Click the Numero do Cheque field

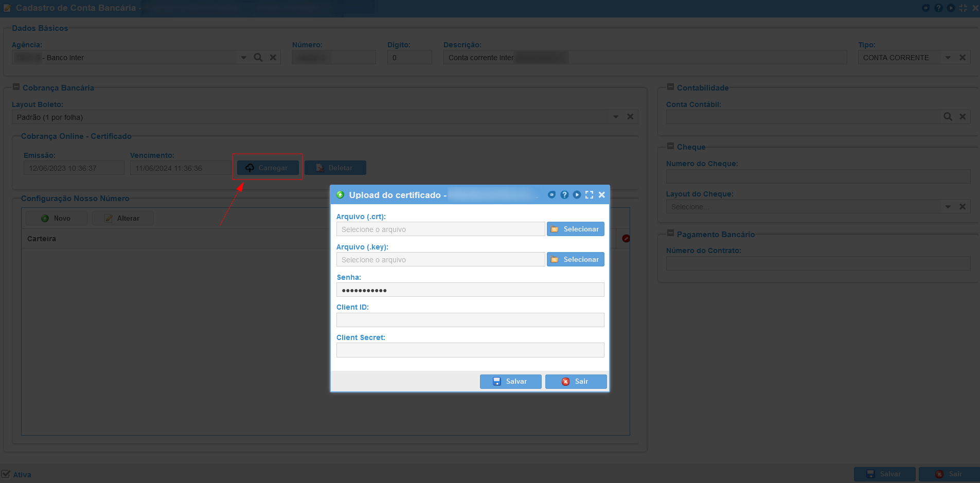(x=818, y=176)
